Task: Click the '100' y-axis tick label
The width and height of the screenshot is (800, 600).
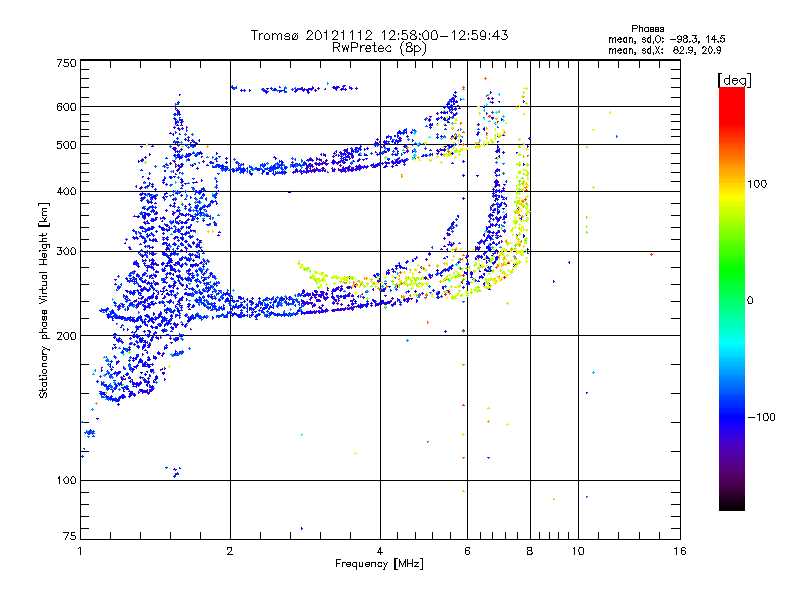Action: point(66,480)
